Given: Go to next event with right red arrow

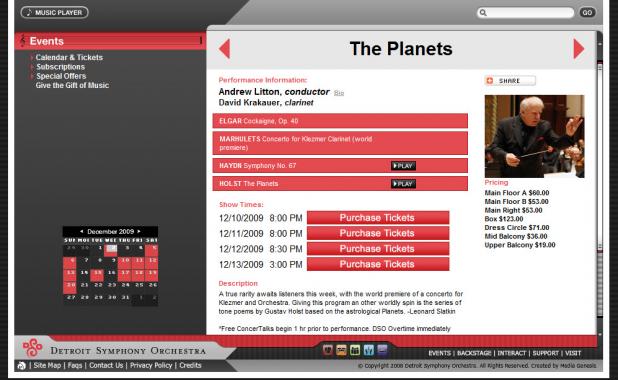Looking at the screenshot, I should [579, 49].
